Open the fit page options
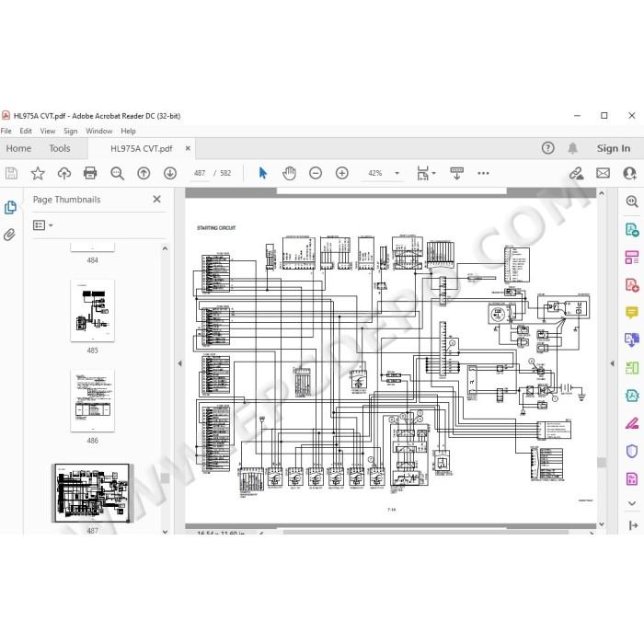This screenshot has width=644, height=644. point(426,173)
